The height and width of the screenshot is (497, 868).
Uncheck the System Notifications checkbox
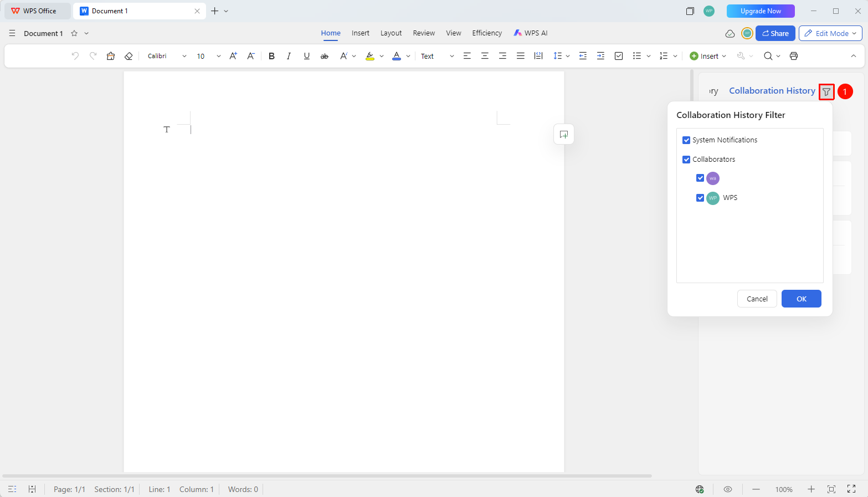coord(686,140)
